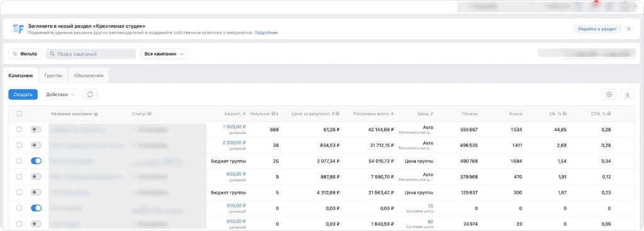Click the sort arrow in Результат column
Image resolution: width=644 pixels, height=231 pixels.
tap(277, 114)
